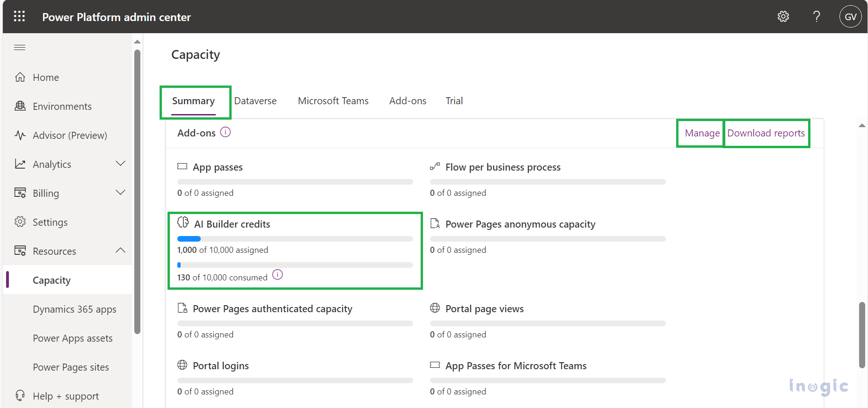
Task: Click Power Pages anonymous capacity label
Action: (x=520, y=224)
